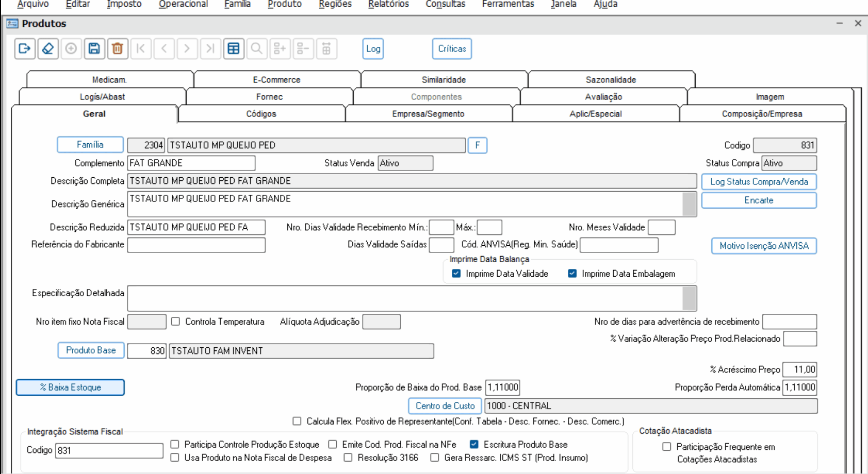
Task: Uncheck Escritura Produto Base
Action: [x=474, y=444]
